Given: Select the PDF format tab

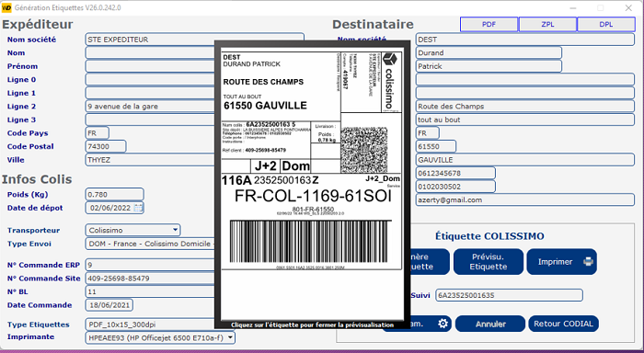Looking at the screenshot, I should coord(489,24).
